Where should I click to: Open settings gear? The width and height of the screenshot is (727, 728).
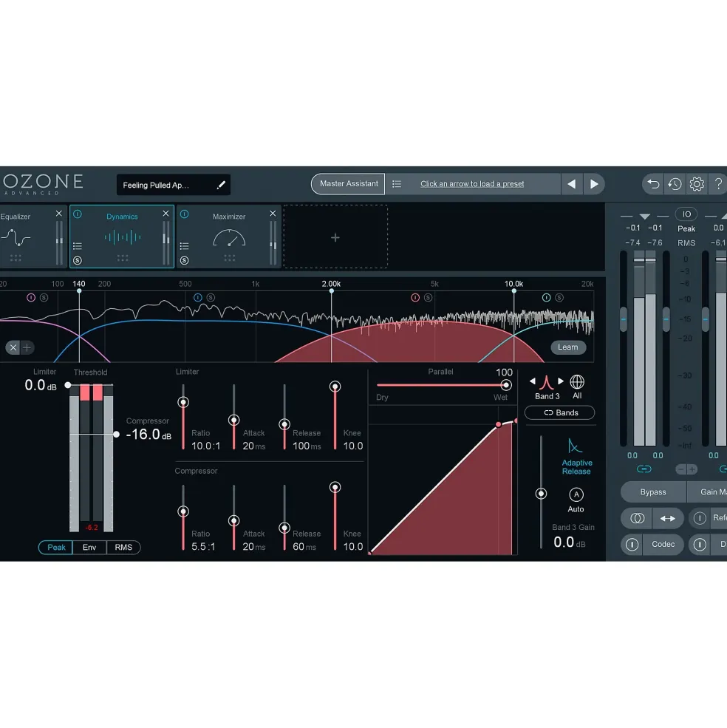tap(697, 184)
